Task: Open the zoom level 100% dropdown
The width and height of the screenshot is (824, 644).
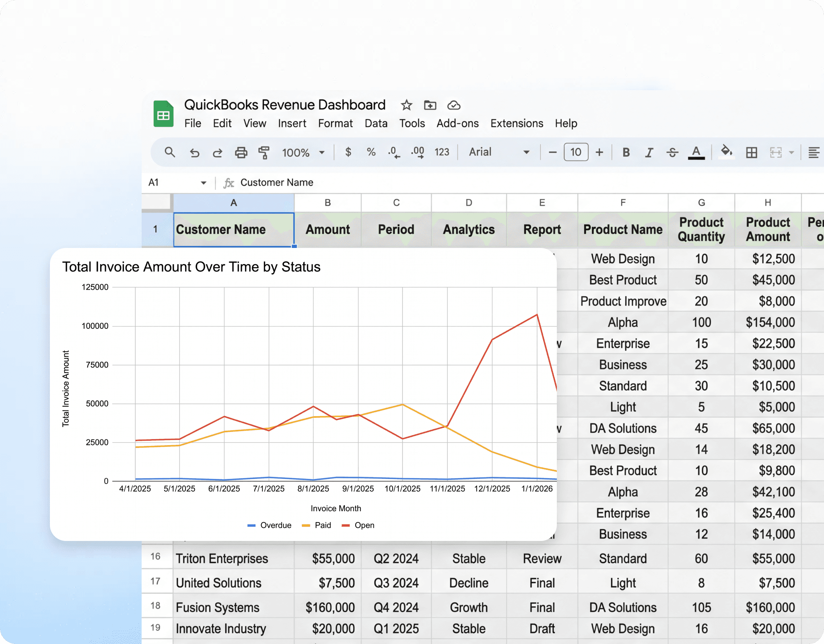Action: coord(304,153)
